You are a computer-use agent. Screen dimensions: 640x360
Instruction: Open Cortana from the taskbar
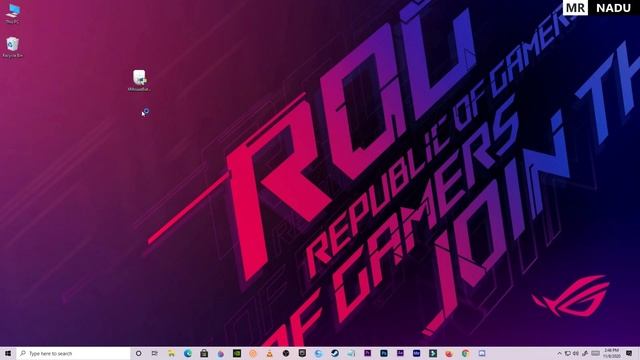138,353
